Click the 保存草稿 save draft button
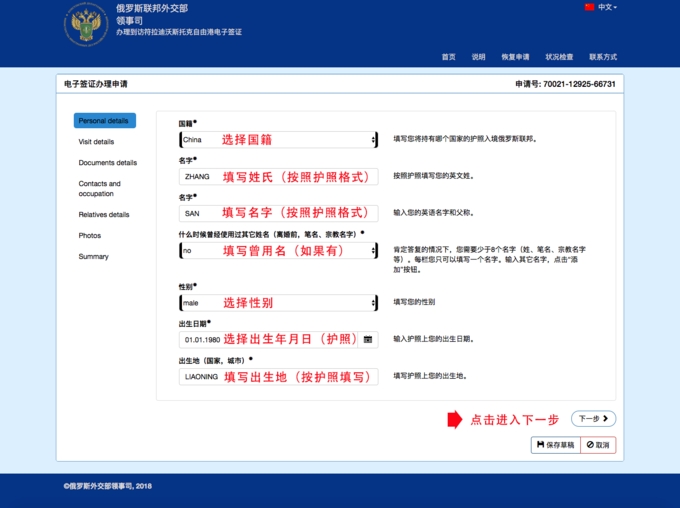The width and height of the screenshot is (680, 508). 554,445
